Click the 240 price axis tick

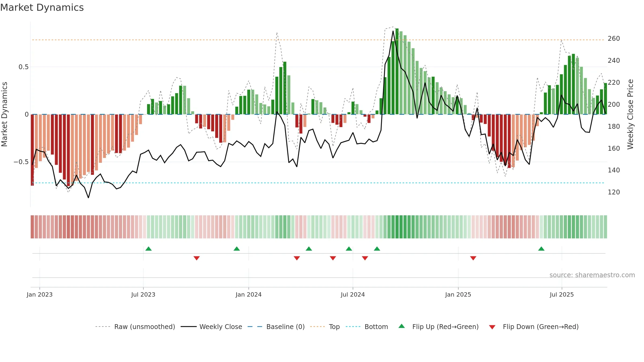[614, 61]
